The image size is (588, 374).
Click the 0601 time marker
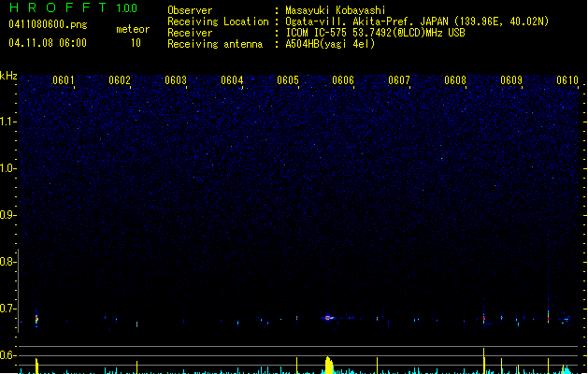(64, 80)
